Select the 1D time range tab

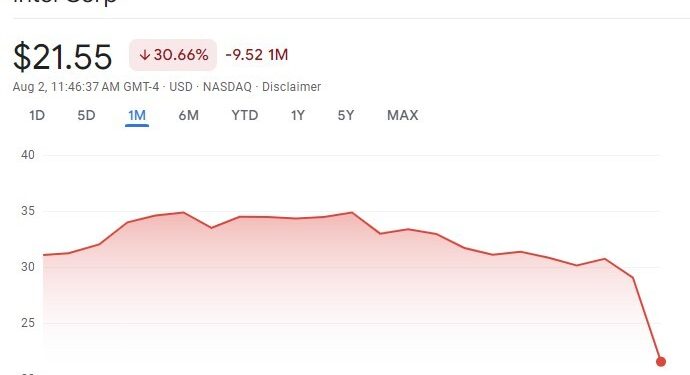point(37,115)
